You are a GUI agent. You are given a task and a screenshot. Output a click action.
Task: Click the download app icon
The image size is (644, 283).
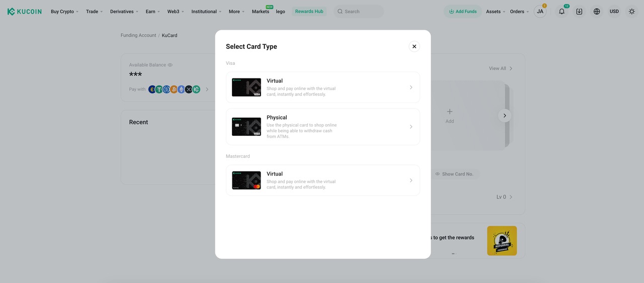click(x=579, y=12)
